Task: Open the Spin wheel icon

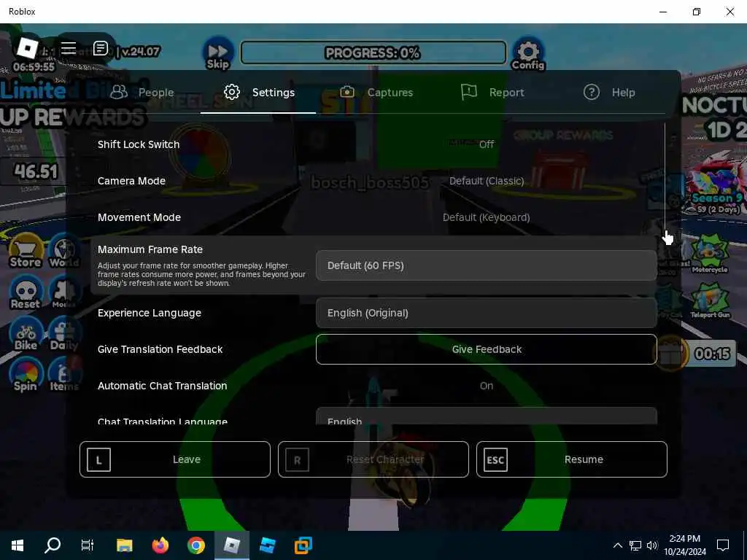Action: 26,376
